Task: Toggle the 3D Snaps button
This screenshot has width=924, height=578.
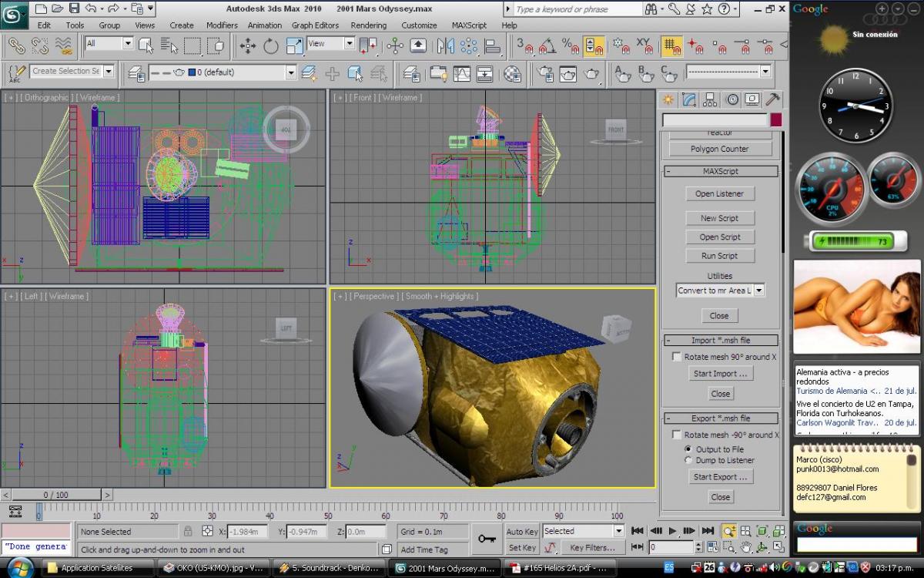Action: (527, 45)
